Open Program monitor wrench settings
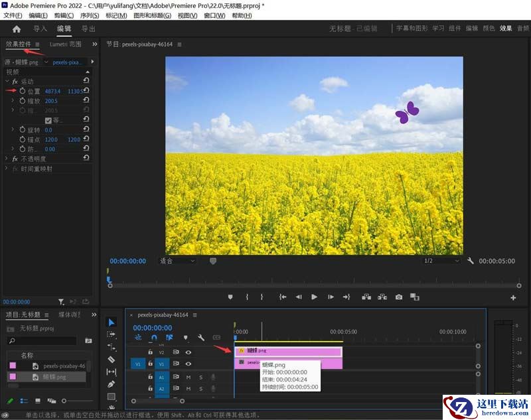This screenshot has width=531, height=420. (471, 261)
